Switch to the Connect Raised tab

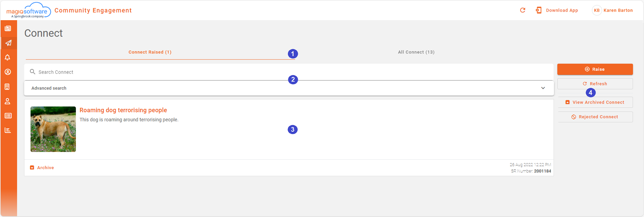pyautogui.click(x=150, y=52)
